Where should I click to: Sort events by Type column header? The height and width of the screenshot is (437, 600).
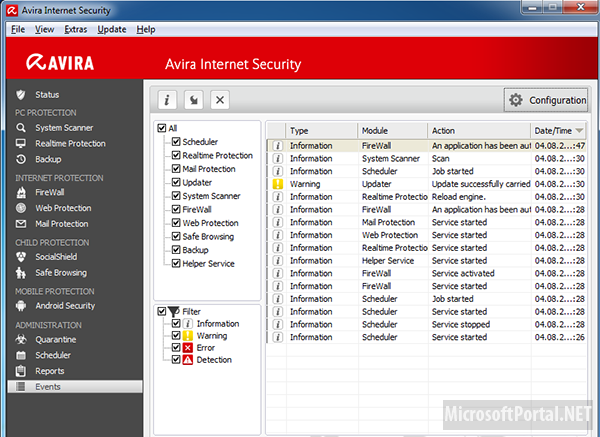coord(322,130)
